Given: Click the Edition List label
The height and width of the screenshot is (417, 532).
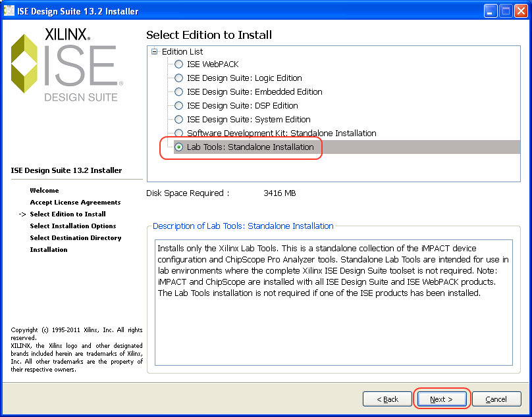Looking at the screenshot, I should 182,51.
